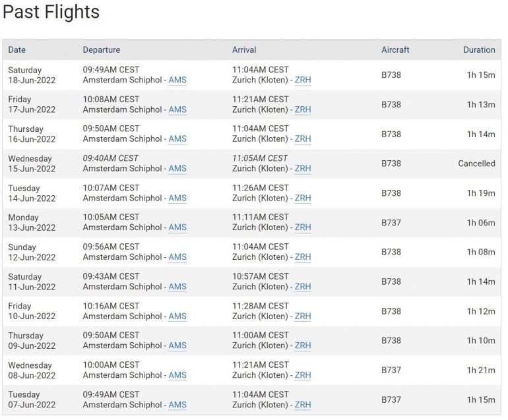Click the Duration column header
The image size is (508, 420).
(479, 50)
